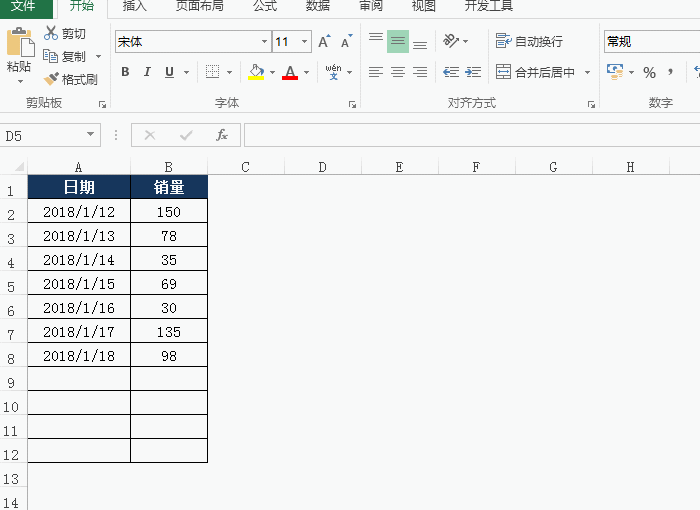Decrease font size with smaller A

point(346,41)
